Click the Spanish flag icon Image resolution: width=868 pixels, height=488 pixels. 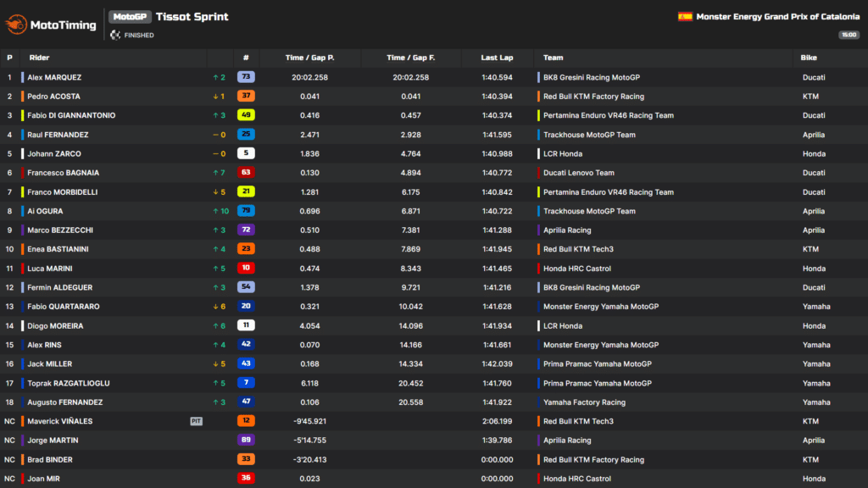tap(685, 17)
